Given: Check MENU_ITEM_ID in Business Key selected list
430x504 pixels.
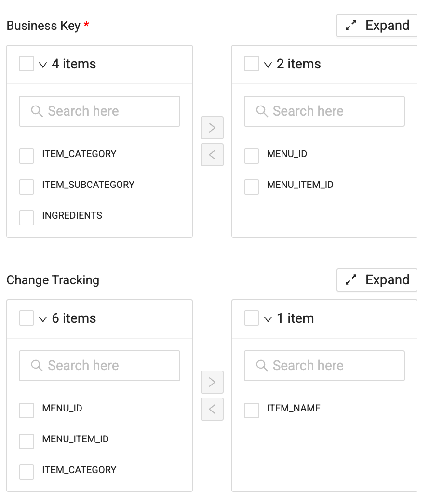Looking at the screenshot, I should (x=252, y=187).
